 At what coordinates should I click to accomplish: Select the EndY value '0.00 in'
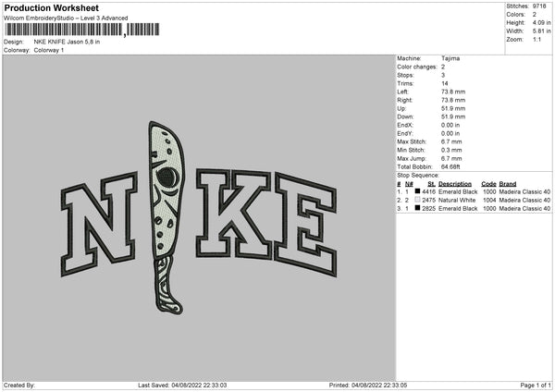coord(450,134)
